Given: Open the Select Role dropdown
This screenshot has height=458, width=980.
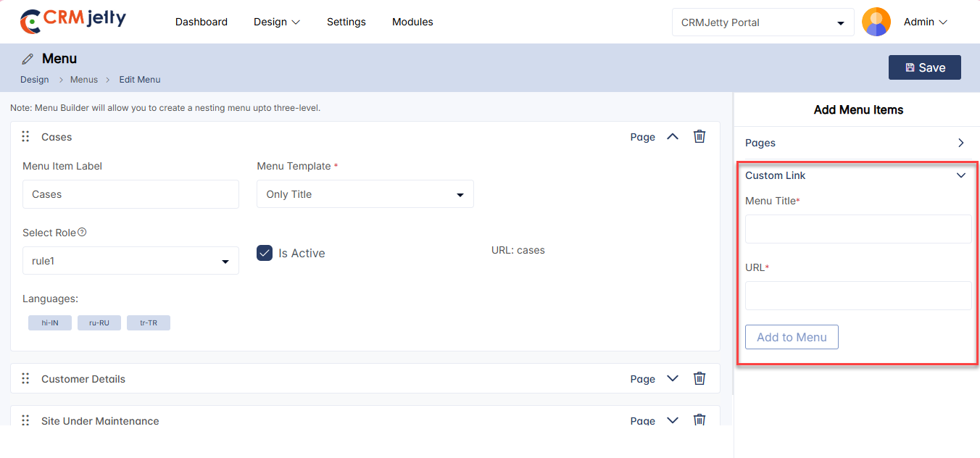Looking at the screenshot, I should coord(130,261).
